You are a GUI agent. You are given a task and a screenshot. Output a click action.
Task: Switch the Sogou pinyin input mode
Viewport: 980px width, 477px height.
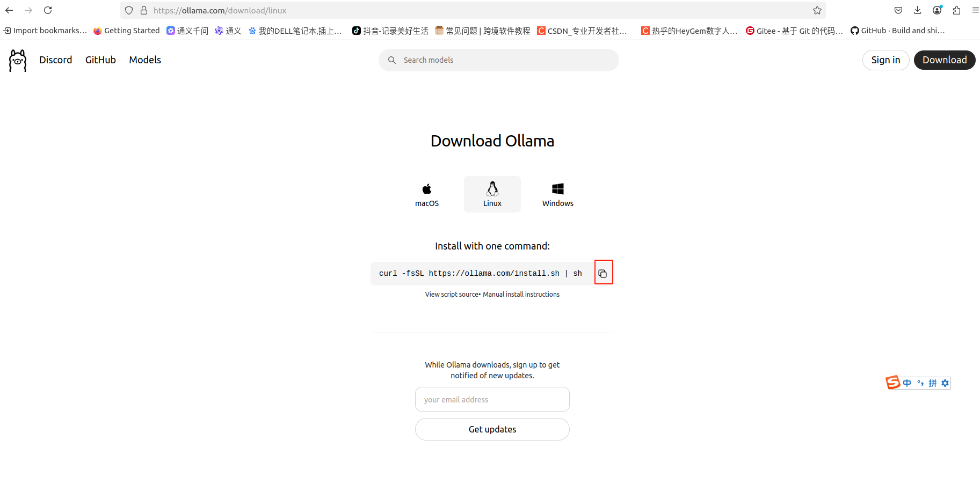933,383
